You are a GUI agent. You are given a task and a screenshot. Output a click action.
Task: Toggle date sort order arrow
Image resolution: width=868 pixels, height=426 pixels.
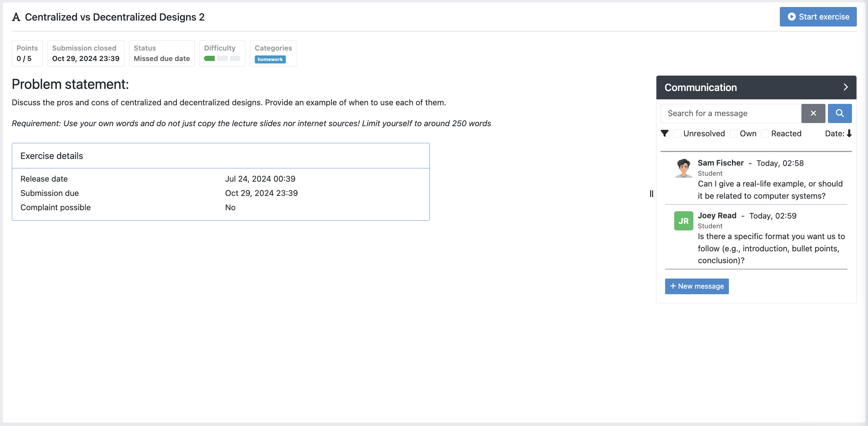[x=849, y=134]
